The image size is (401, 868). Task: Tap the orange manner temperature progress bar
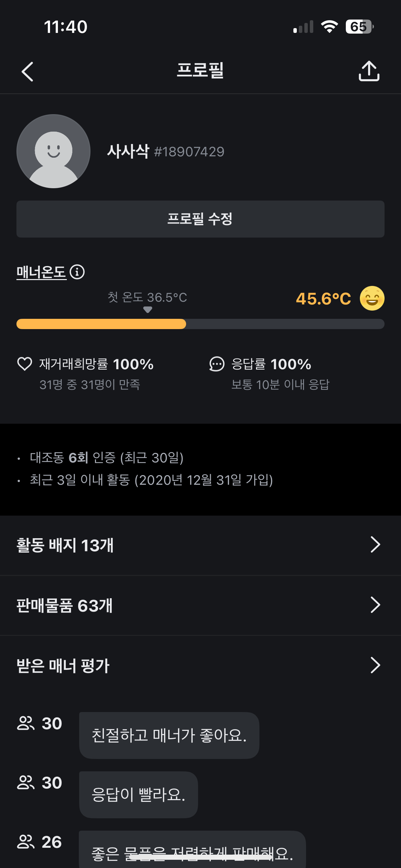point(101,324)
